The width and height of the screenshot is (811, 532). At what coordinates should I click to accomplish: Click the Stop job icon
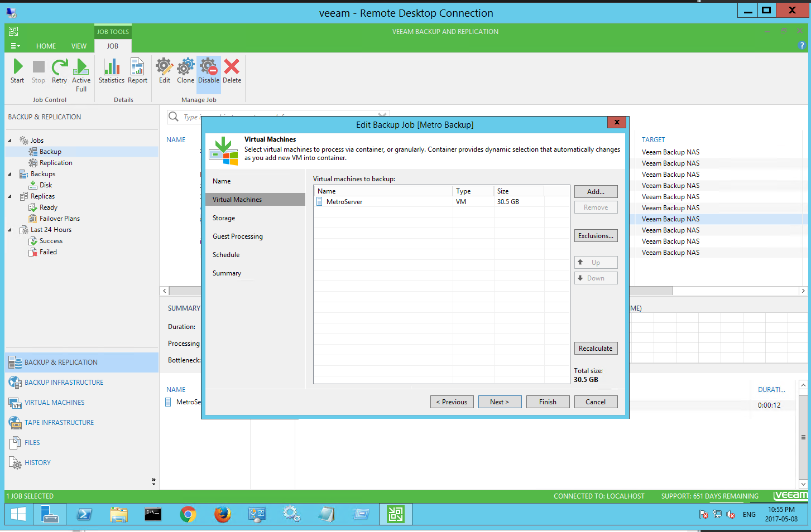tap(39, 71)
